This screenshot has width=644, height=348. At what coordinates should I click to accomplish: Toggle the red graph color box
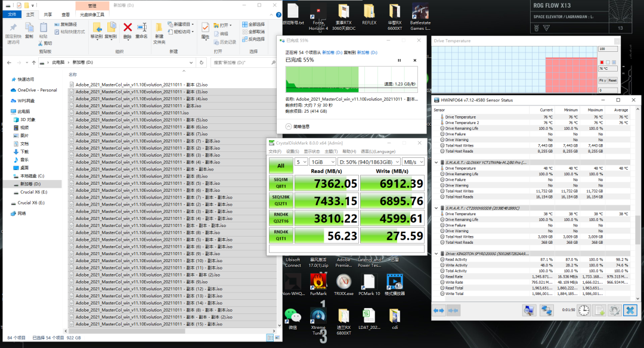coord(602,63)
